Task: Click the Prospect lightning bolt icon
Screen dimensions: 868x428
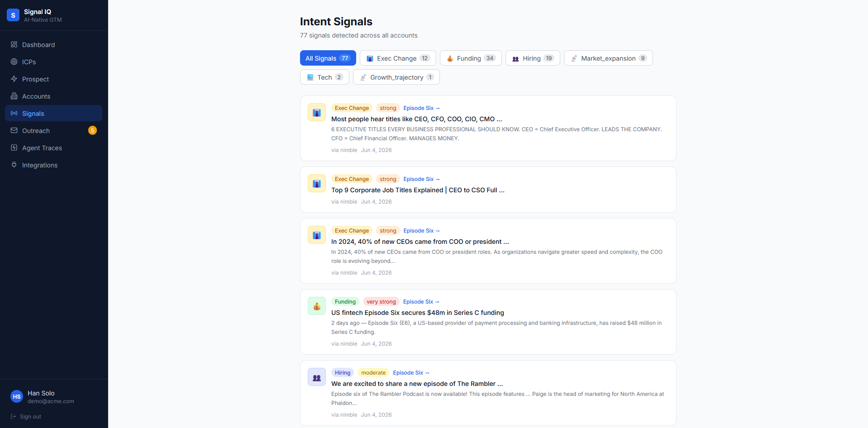Action: coord(14,79)
